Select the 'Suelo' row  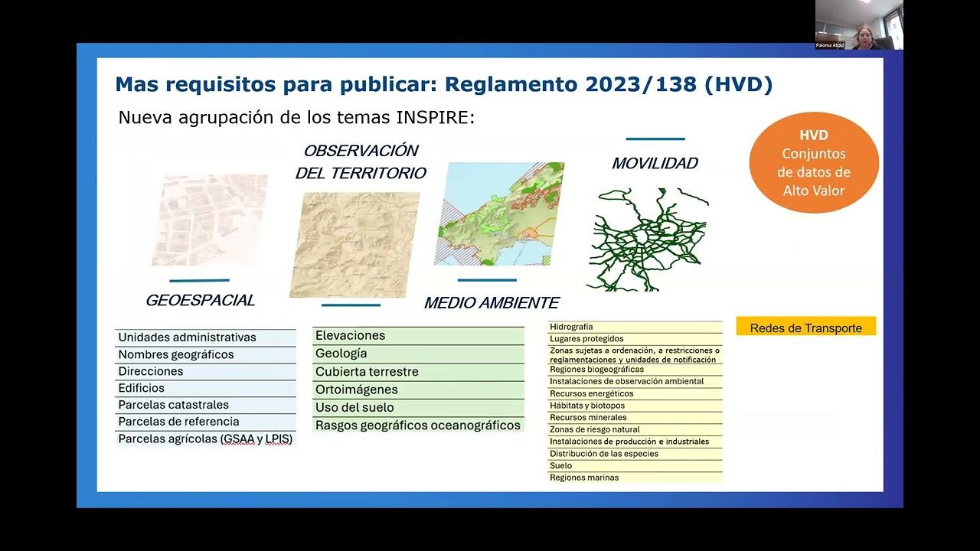635,465
